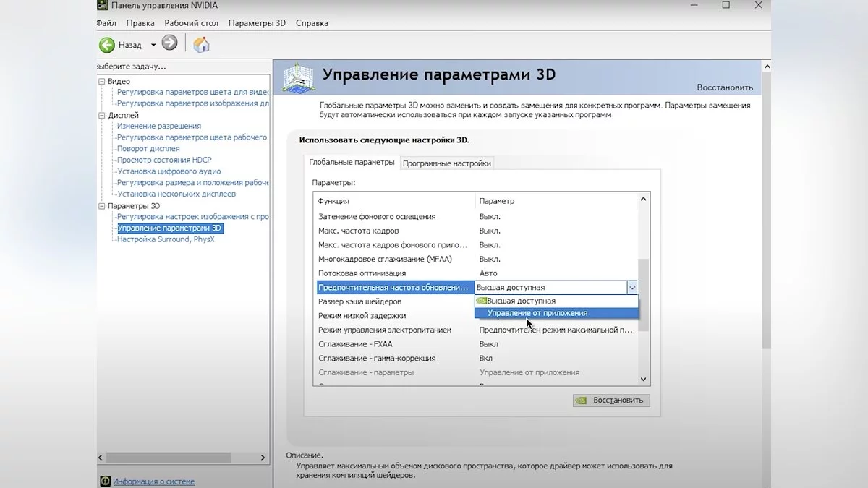Image resolution: width=868 pixels, height=488 pixels.
Task: Open the back history arrow next to Назад
Action: click(x=153, y=45)
